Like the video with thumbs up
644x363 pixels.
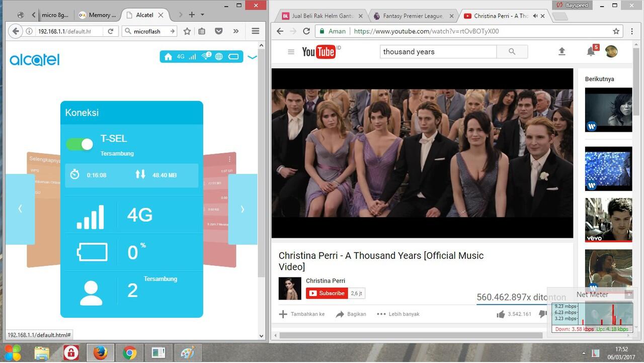(501, 314)
